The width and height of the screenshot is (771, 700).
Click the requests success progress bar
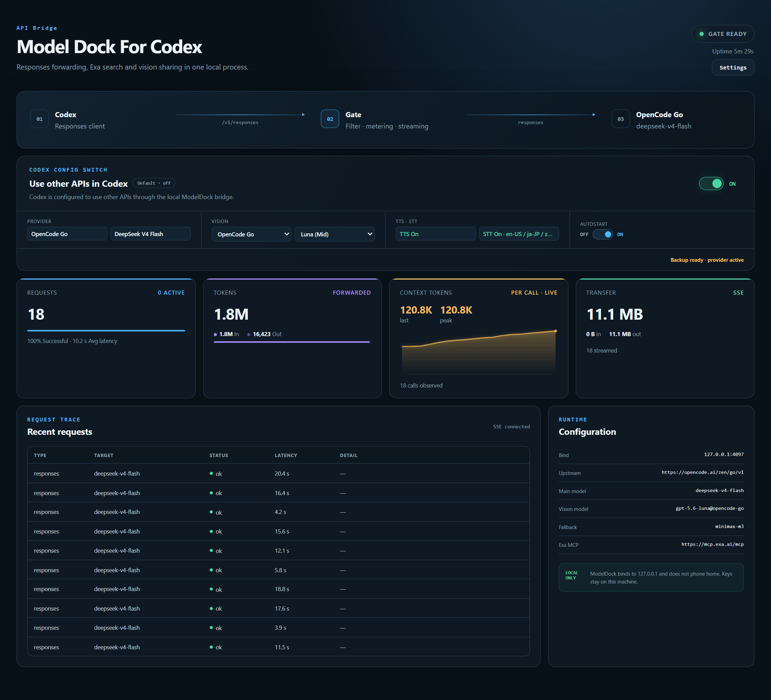[106, 330]
